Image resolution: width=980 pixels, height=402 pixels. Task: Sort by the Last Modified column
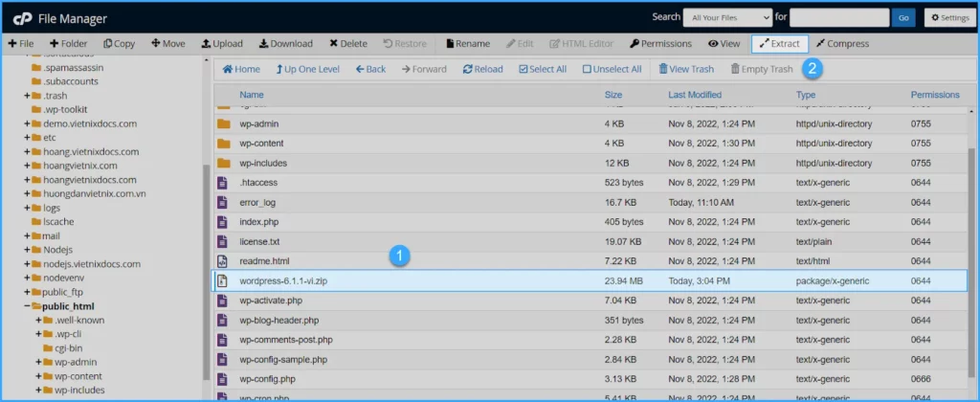[x=695, y=95]
